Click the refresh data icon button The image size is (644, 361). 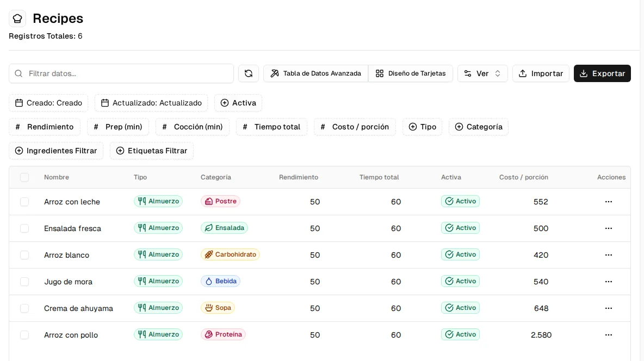coord(249,73)
